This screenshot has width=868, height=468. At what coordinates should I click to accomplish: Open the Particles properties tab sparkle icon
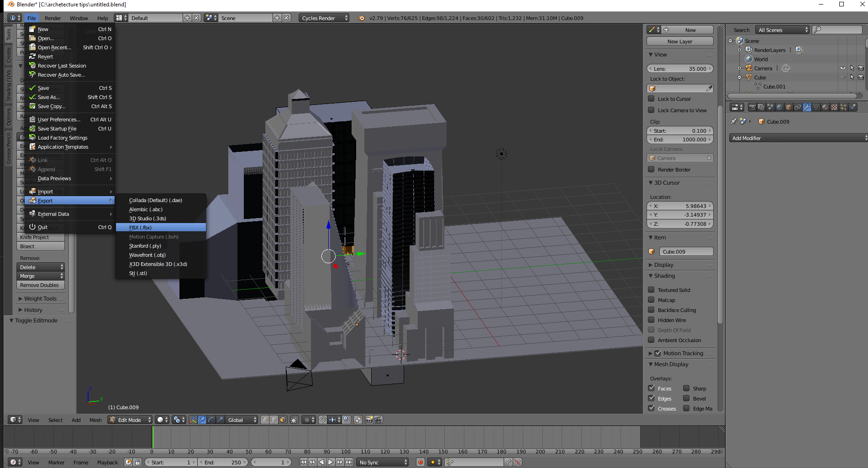843,107
